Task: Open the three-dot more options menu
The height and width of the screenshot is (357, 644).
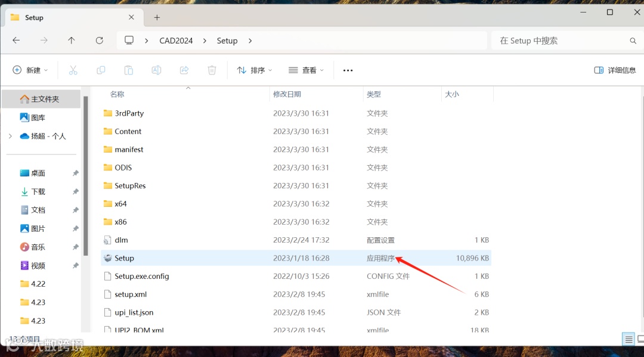Action: tap(348, 70)
